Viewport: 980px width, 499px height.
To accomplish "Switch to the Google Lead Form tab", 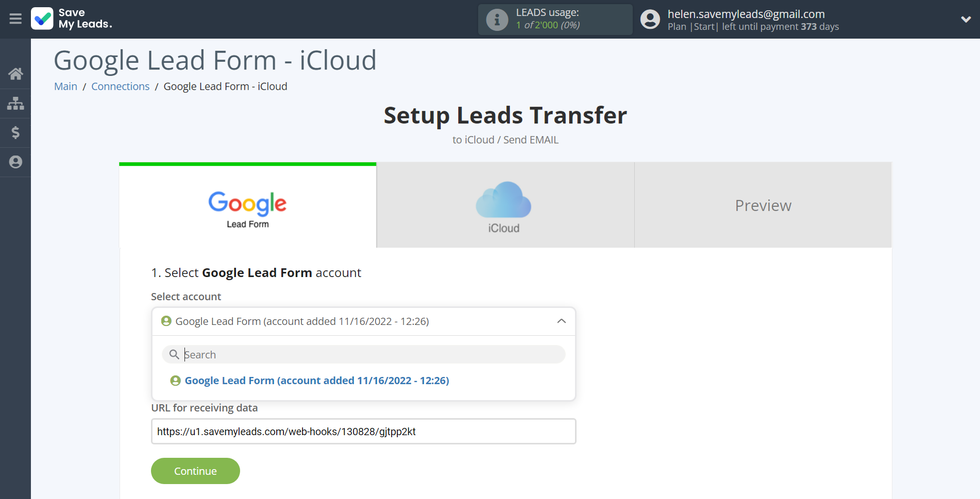I will pos(248,206).
